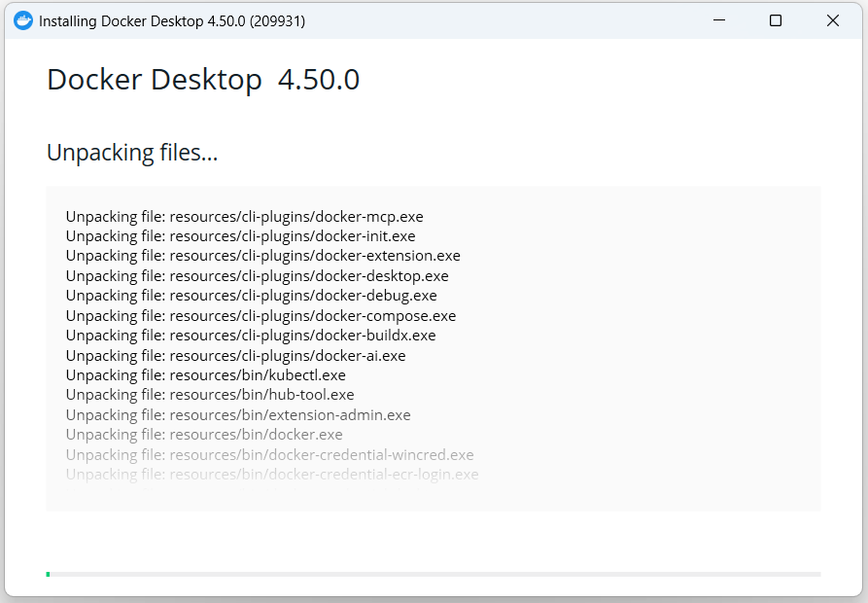This screenshot has width=868, height=603.
Task: Click the 'Docker Desktop 4.50.0' heading
Action: pos(203,80)
